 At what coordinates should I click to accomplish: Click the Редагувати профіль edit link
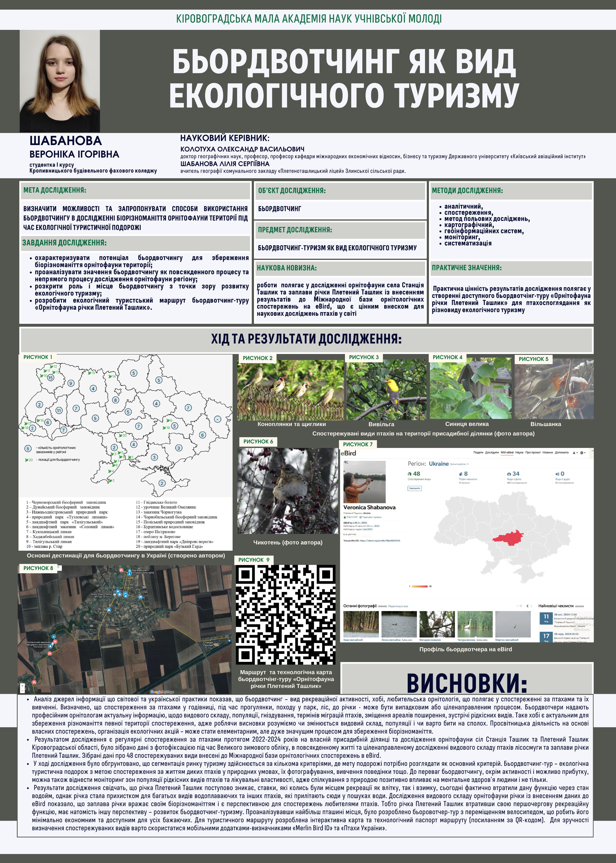[371, 517]
